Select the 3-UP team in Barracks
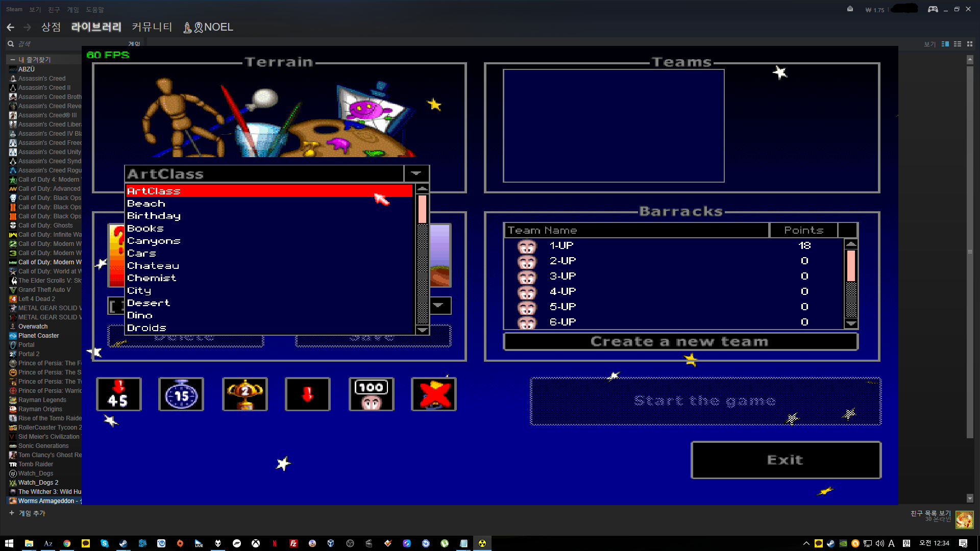This screenshot has width=980, height=551. point(562,276)
